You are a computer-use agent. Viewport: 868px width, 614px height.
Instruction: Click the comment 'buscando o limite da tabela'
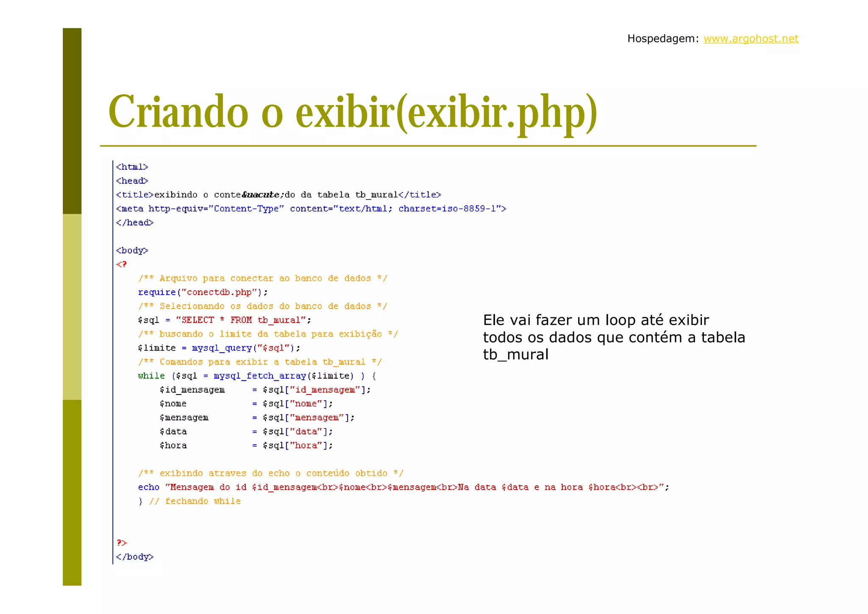tap(268, 334)
